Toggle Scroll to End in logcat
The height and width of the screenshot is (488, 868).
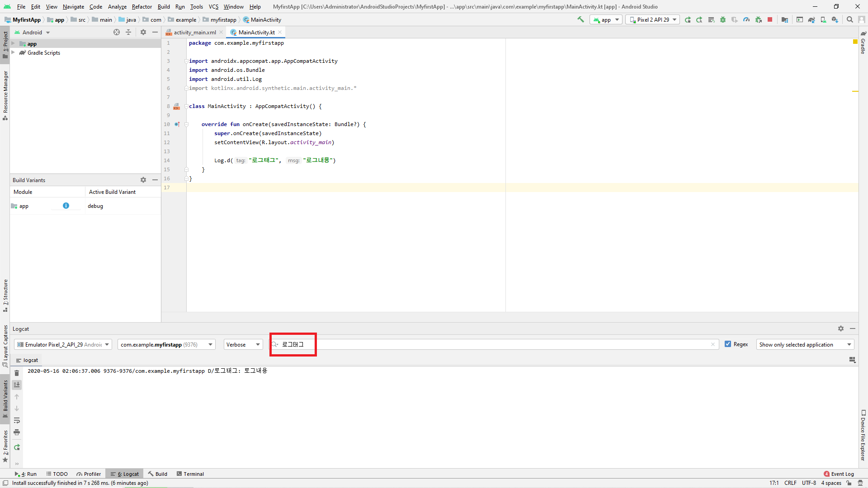point(17,385)
